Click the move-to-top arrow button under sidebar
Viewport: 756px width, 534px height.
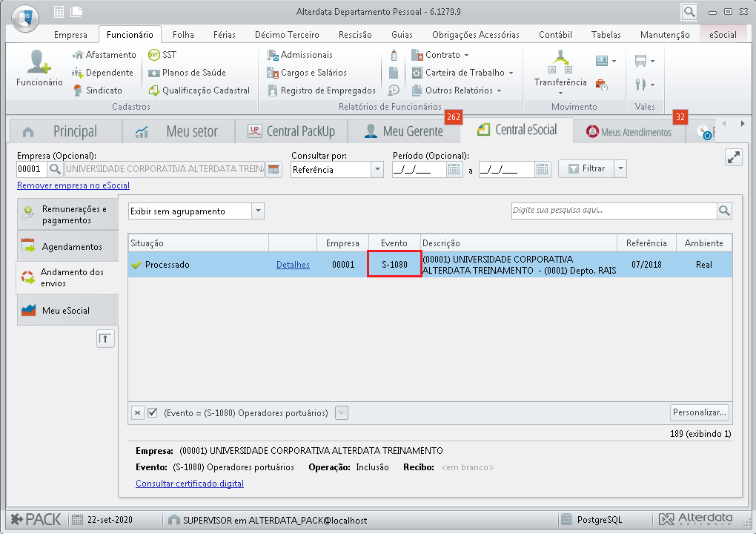[105, 339]
